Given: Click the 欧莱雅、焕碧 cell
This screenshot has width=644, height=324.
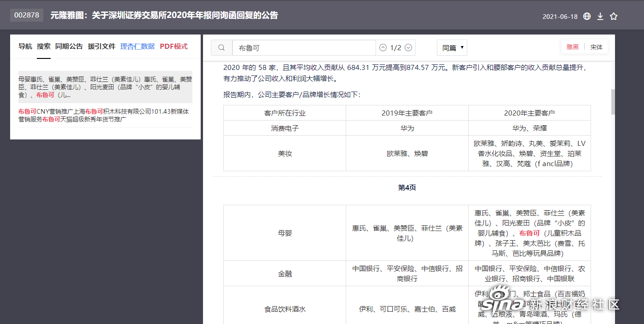Looking at the screenshot, I should click(x=407, y=154).
